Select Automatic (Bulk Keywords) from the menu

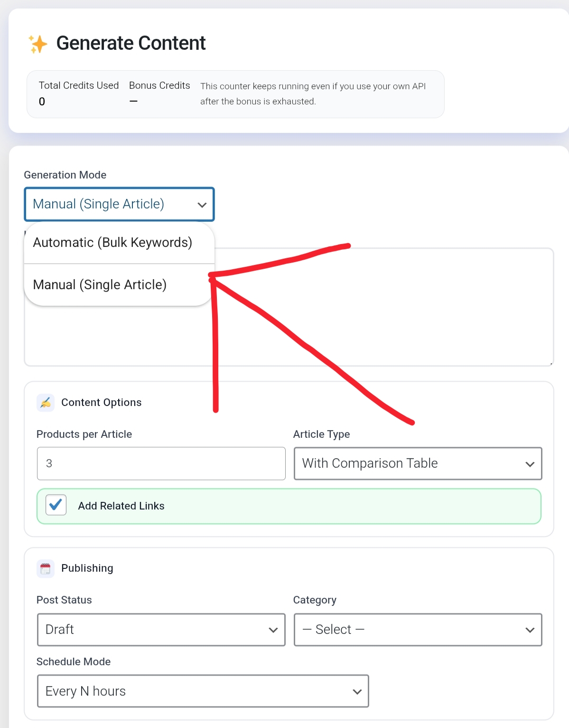click(112, 243)
